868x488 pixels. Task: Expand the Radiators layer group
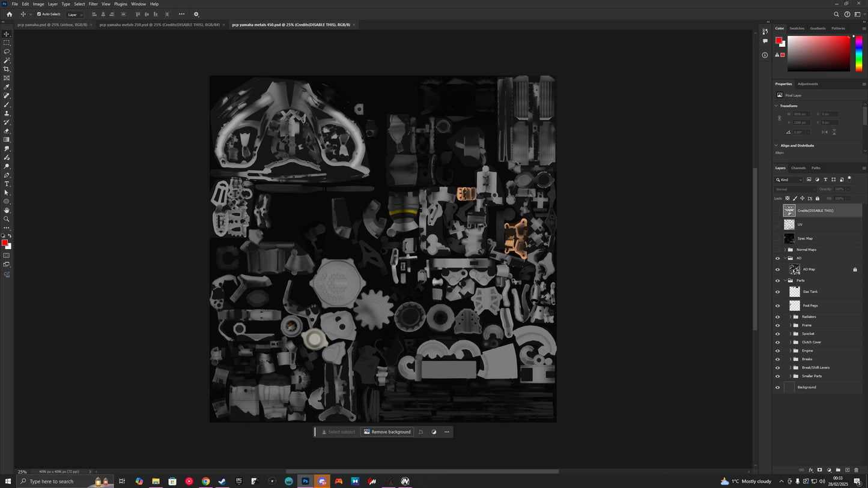pos(790,317)
